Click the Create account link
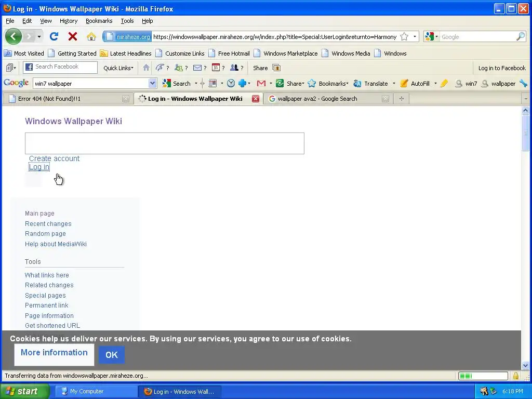 (x=54, y=158)
